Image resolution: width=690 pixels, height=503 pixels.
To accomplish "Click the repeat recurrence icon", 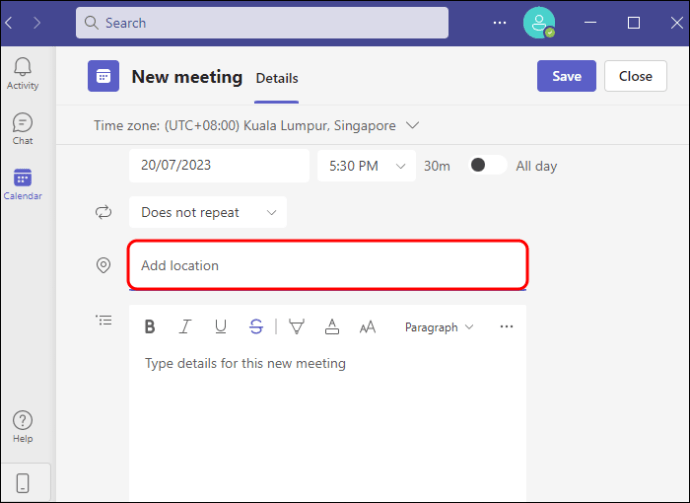I will point(103,212).
